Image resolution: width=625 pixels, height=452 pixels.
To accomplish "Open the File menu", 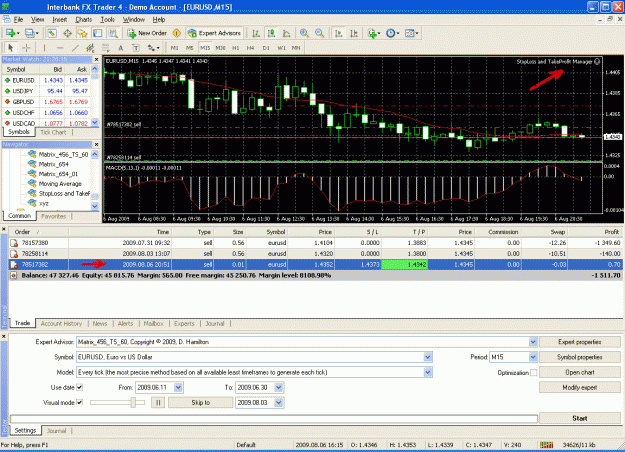I will pyautogui.click(x=18, y=20).
